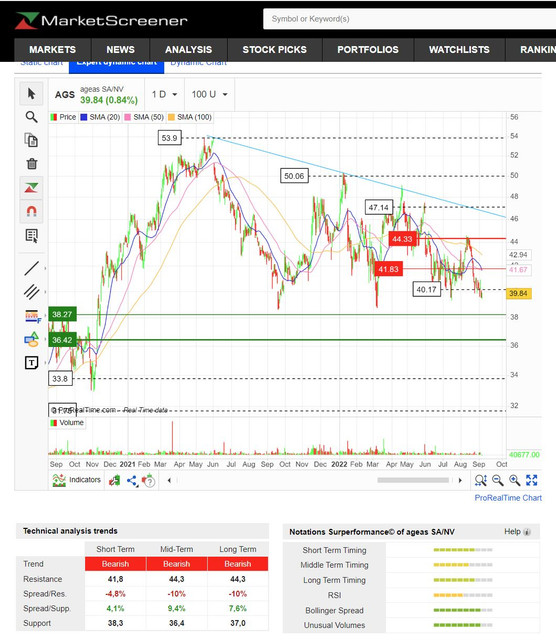Click the red 44.33 resistance label
Viewport: 556px width, 640px height.
pos(402,239)
